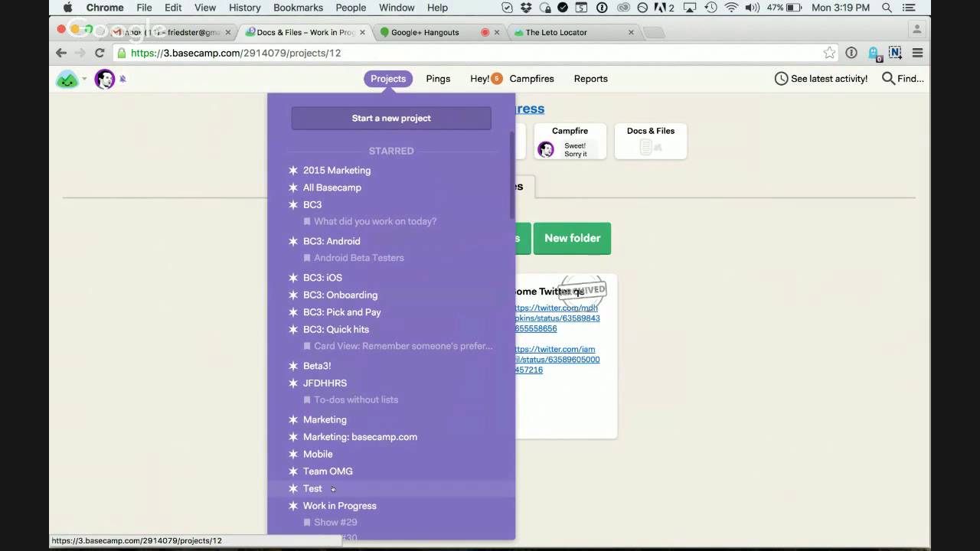Open the Test project in list
980x551 pixels.
point(312,488)
